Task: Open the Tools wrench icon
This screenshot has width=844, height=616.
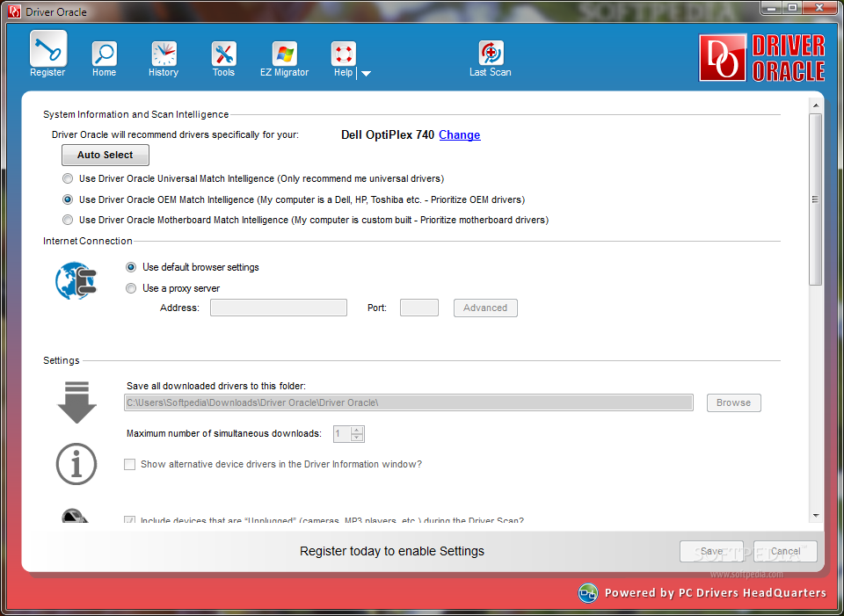Action: [x=223, y=54]
